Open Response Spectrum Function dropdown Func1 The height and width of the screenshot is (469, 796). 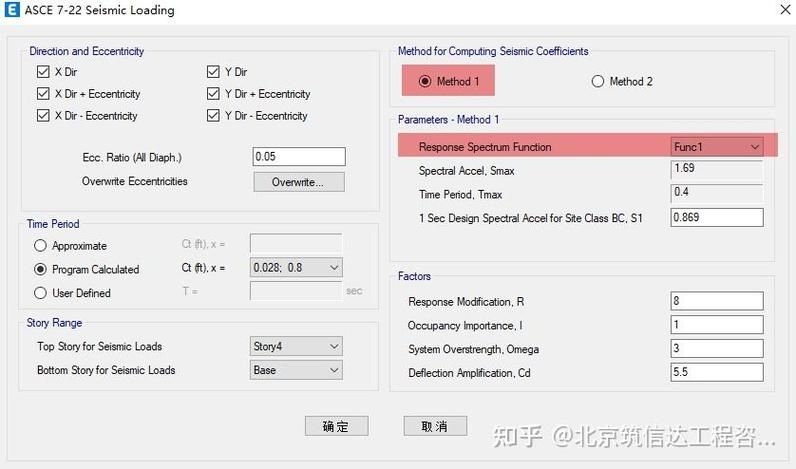coord(717,147)
